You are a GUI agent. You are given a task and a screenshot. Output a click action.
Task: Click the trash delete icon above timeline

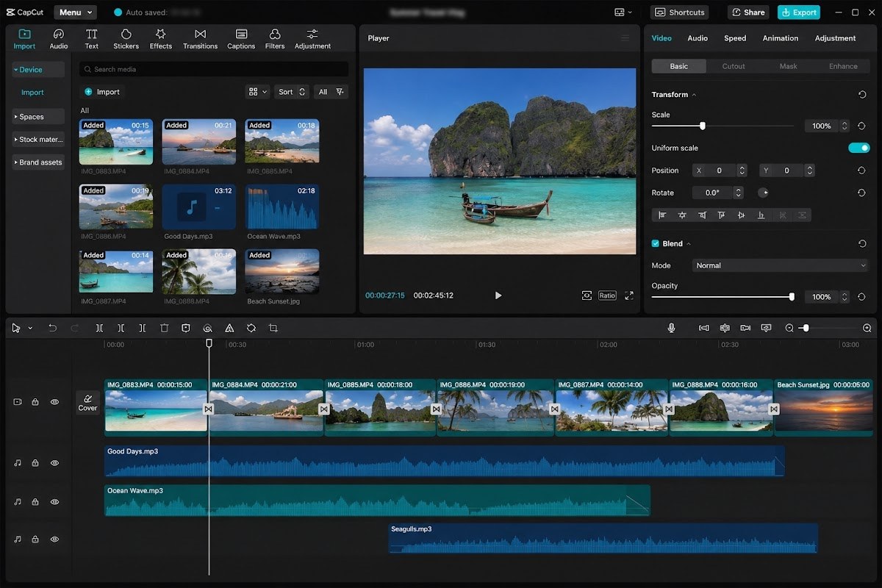pyautogui.click(x=165, y=328)
